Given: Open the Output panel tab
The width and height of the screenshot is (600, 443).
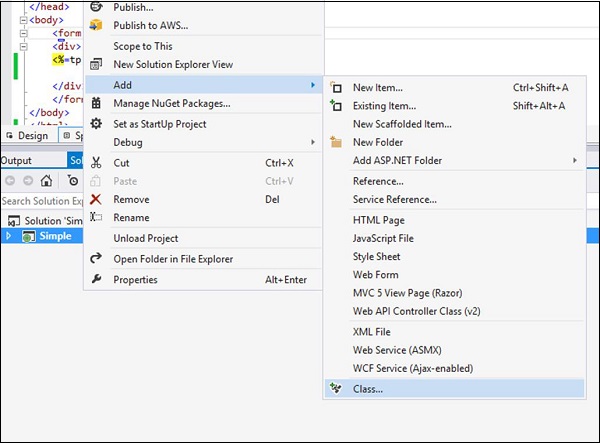Looking at the screenshot, I should (16, 160).
